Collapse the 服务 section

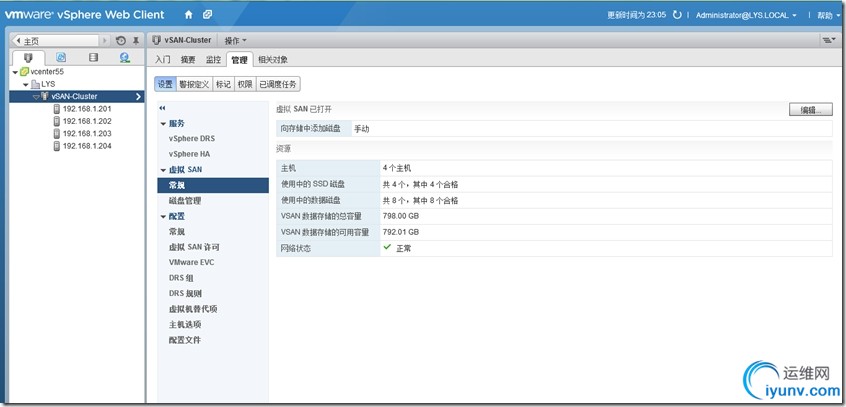163,124
